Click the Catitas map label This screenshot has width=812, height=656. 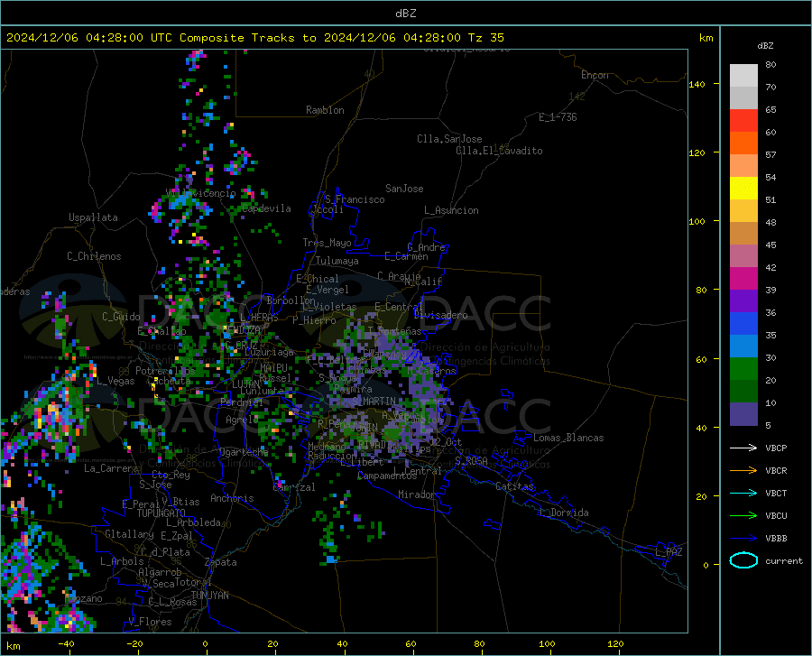click(514, 486)
